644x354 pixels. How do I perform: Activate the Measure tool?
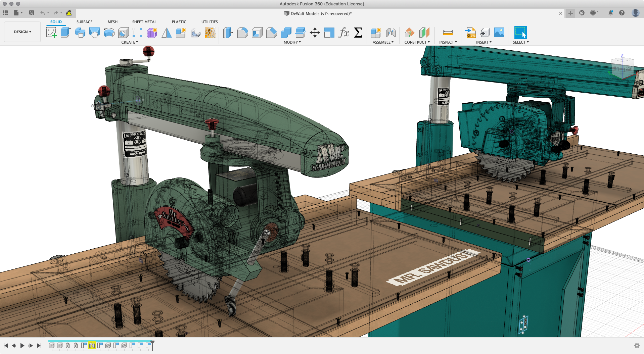click(x=448, y=33)
